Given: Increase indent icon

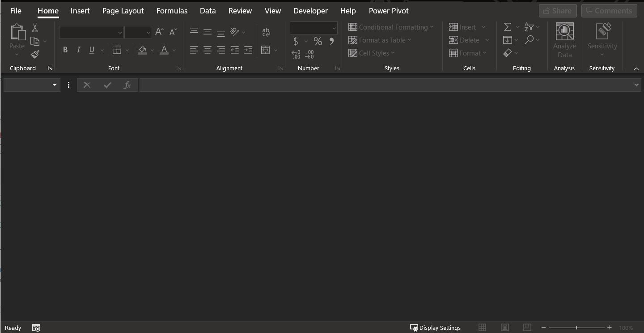Looking at the screenshot, I should tap(248, 50).
